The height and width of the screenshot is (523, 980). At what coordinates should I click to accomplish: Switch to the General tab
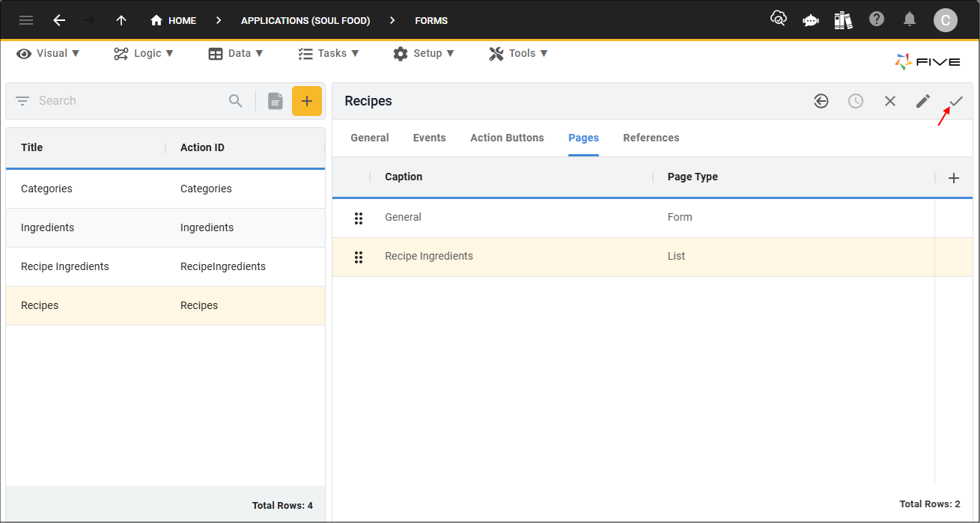click(370, 138)
